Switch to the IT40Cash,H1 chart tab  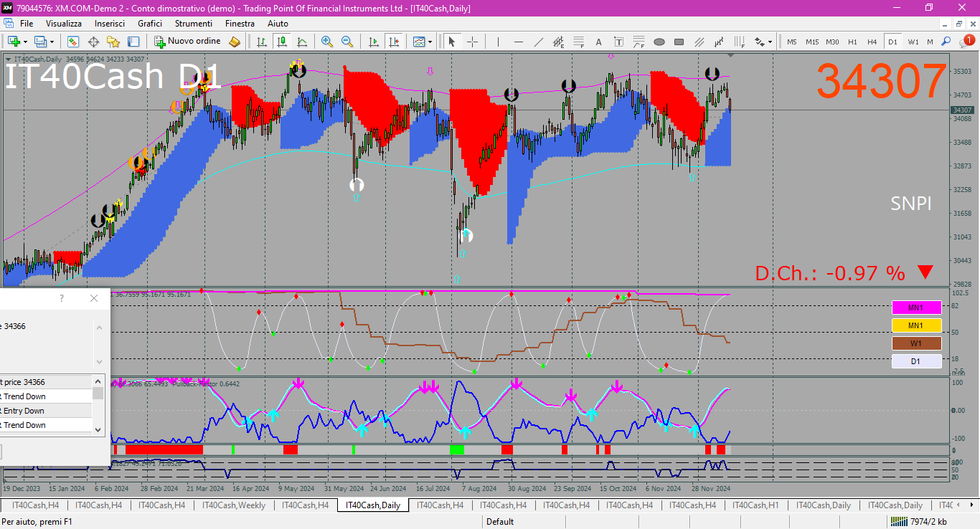[x=755, y=505]
